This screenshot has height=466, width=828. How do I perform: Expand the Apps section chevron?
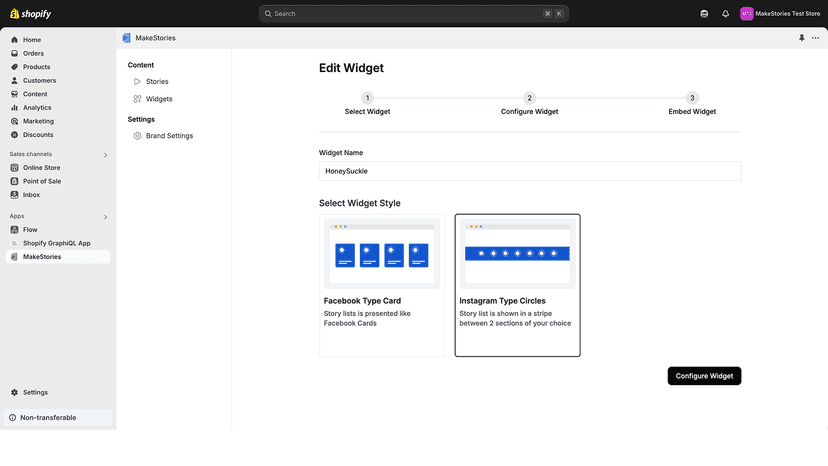pyautogui.click(x=106, y=217)
